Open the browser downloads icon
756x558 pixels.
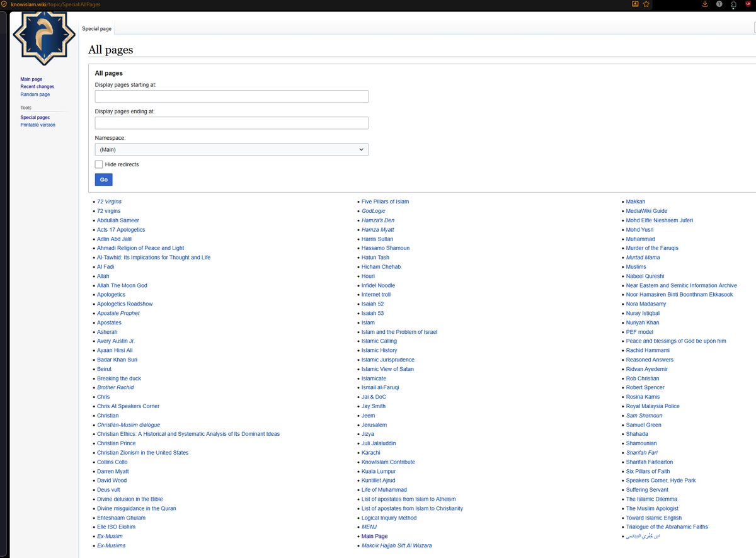704,4
